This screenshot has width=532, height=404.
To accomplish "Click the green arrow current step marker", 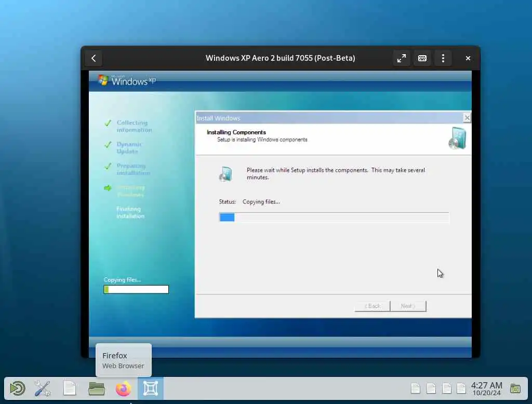I will [108, 187].
